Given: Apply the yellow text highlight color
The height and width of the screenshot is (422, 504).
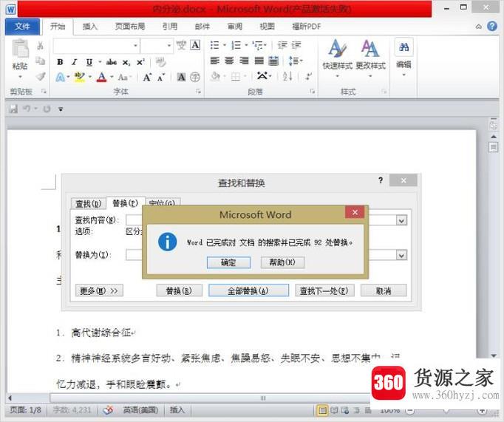Looking at the screenshot, I should (79, 77).
